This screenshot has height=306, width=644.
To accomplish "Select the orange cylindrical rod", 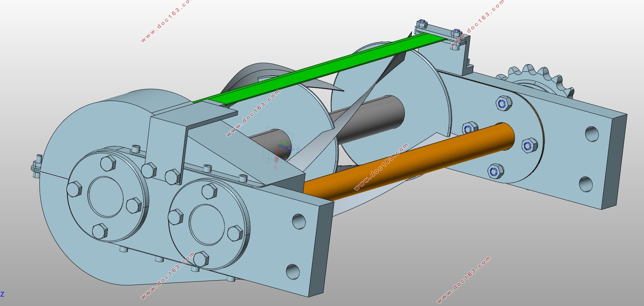I will pos(409,162).
